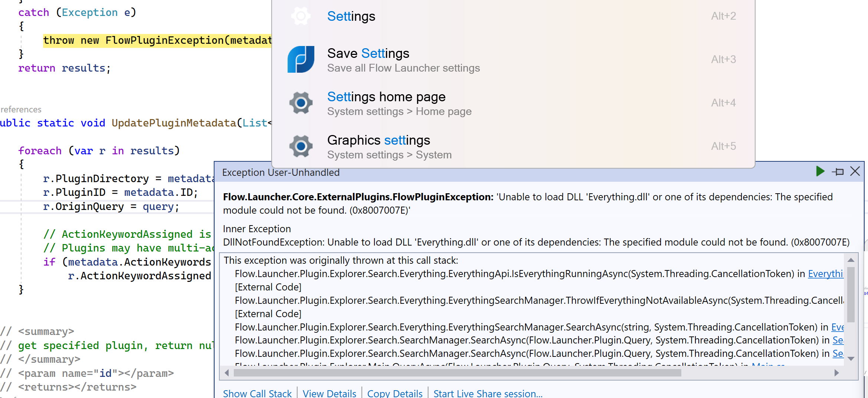The image size is (868, 398).
Task: Click the foreach (var r in results) line
Action: 99,151
